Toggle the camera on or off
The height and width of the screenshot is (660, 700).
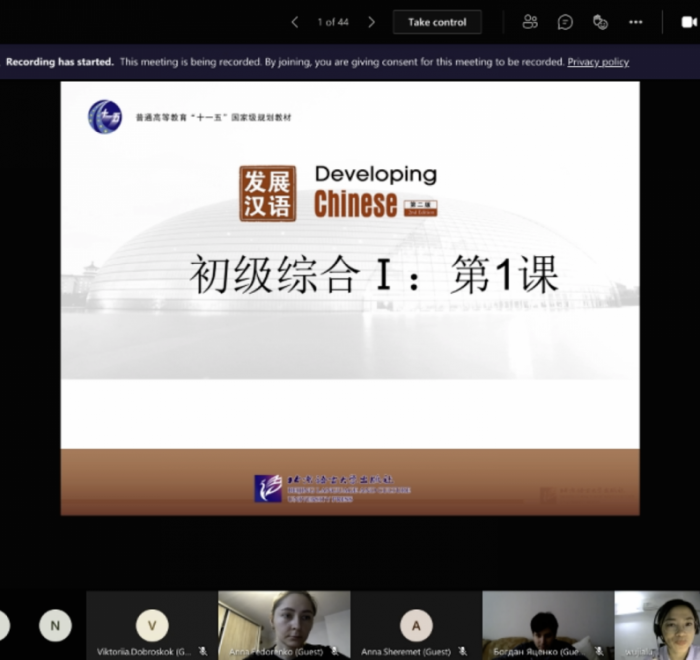(690, 22)
